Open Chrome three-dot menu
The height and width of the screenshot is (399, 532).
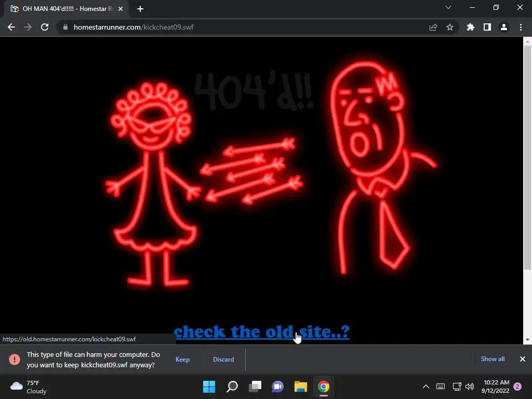(521, 27)
